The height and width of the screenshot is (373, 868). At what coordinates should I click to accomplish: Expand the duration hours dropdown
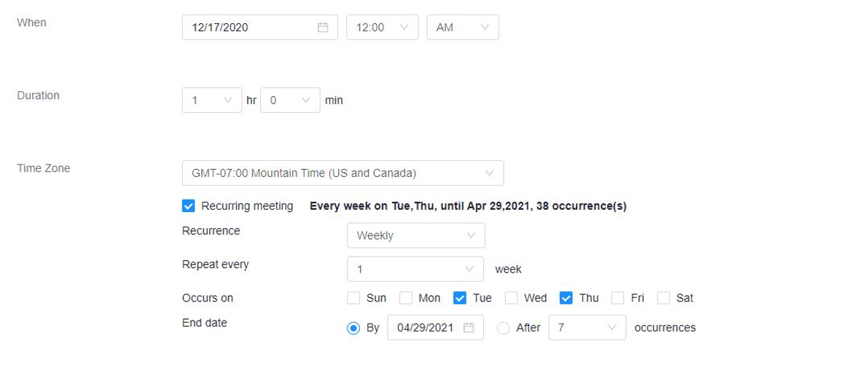212,100
